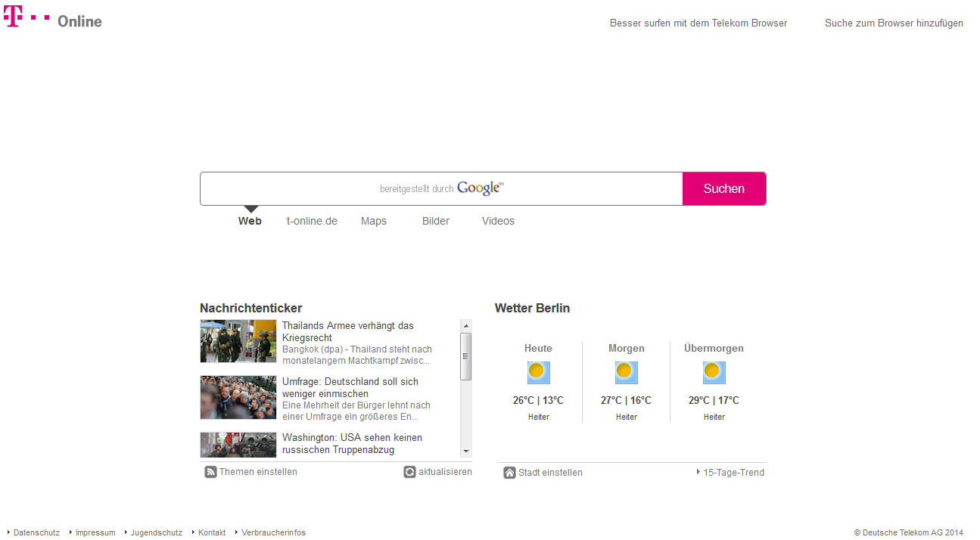This screenshot has width=980, height=540.
Task: Open the Washington Truppenabzug headline
Action: 352,443
